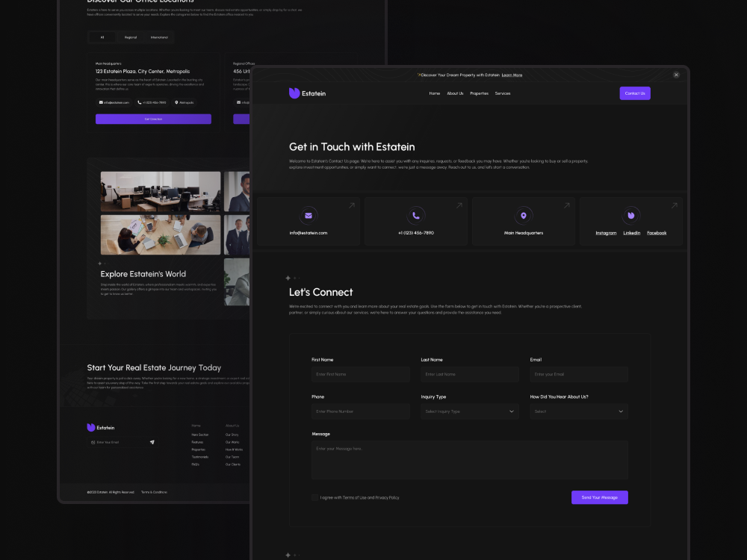Open Terms & Conditions in the back page footer
This screenshot has height=560, width=747.
pos(154,492)
